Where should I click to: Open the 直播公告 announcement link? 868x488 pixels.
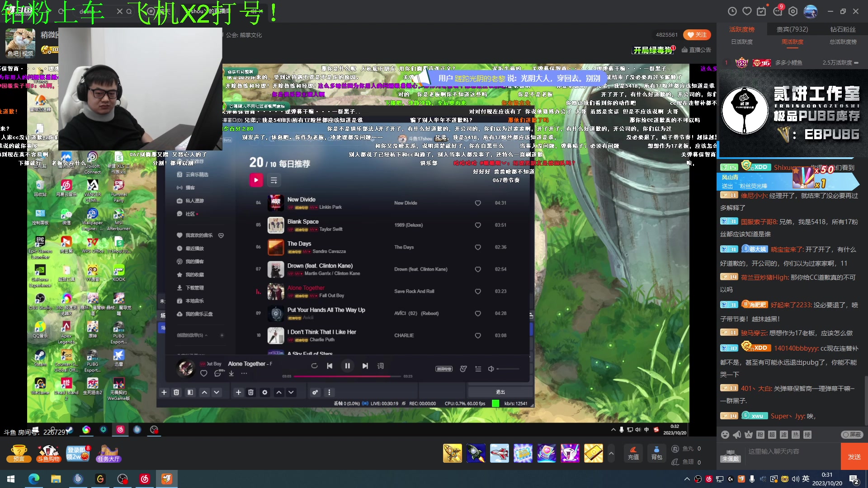point(697,50)
